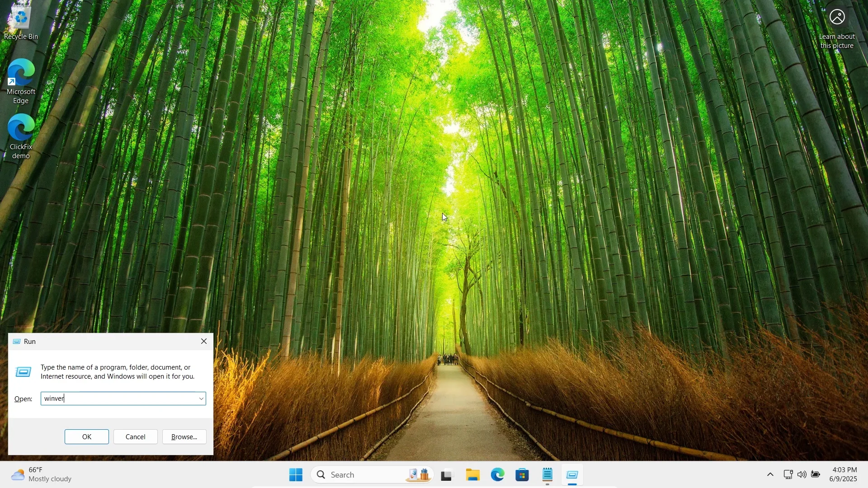Expand the Open field history dropdown

201,399
